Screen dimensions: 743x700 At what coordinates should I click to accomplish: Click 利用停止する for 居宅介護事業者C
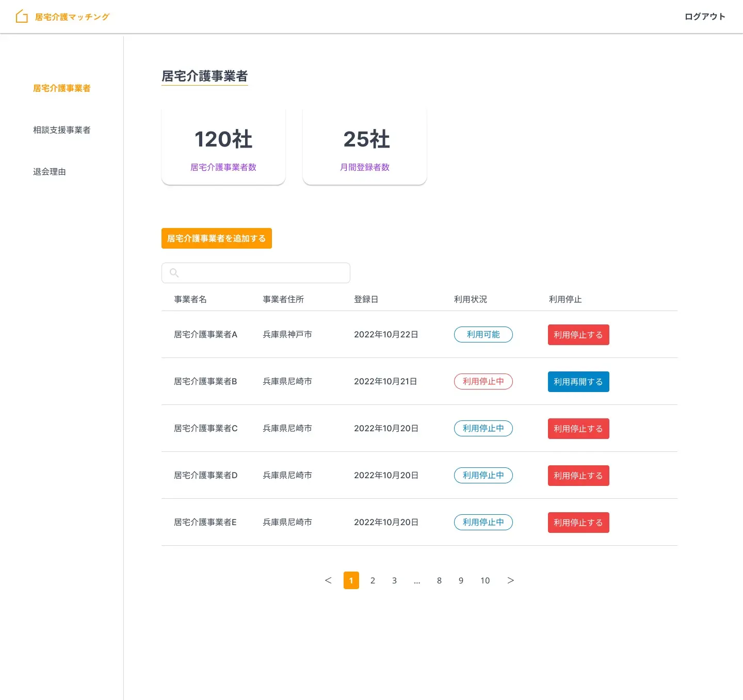[578, 429]
